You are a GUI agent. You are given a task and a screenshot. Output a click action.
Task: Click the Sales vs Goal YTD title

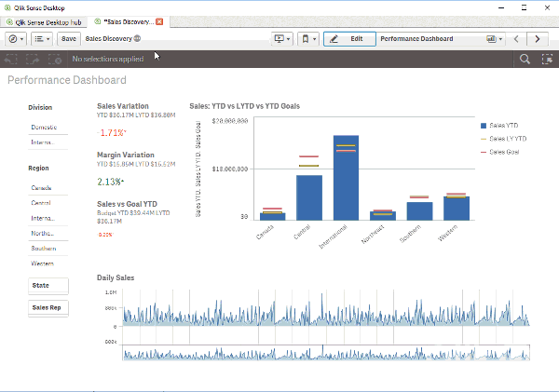pyautogui.click(x=127, y=204)
